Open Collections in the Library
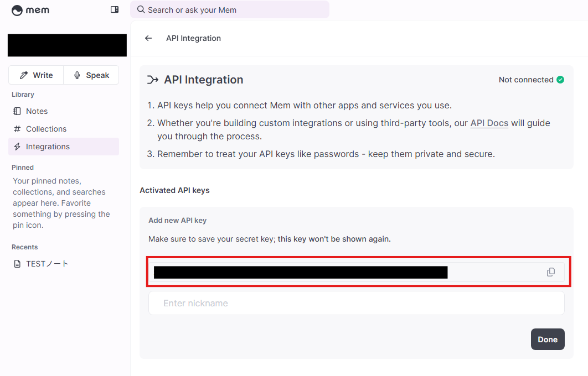 point(63,129)
